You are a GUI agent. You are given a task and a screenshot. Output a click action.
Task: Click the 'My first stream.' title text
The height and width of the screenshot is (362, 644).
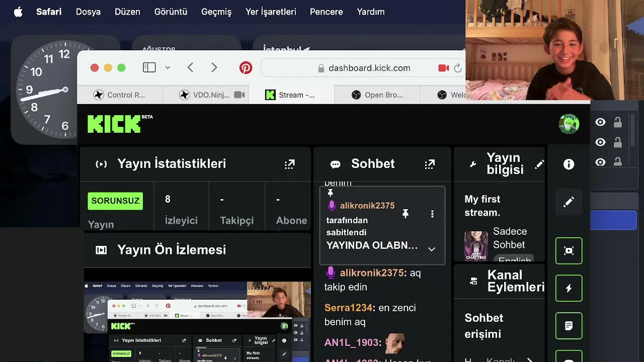pos(482,206)
